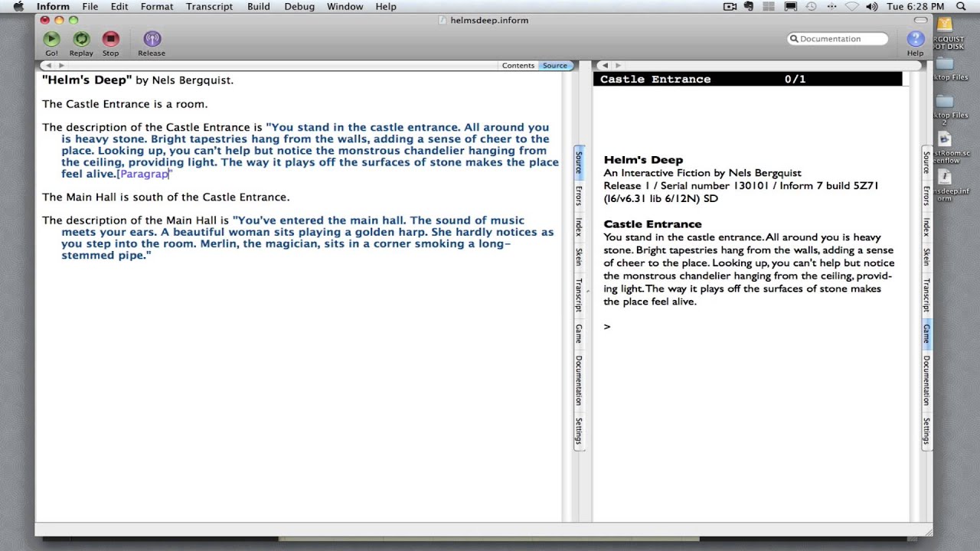Select left pane Game side tab
This screenshot has width=980, height=551.
(580, 334)
